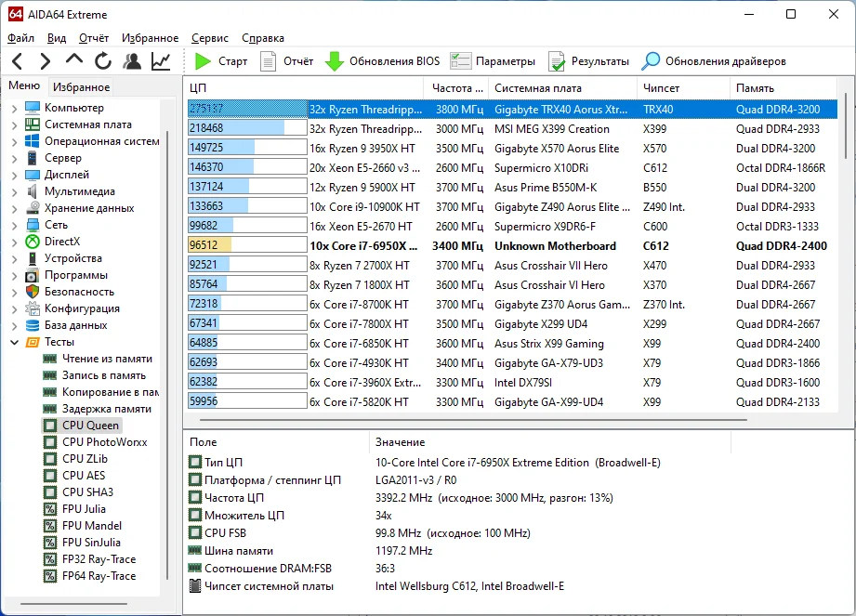
Task: Switch to the Избранное tab
Action: pyautogui.click(x=81, y=87)
